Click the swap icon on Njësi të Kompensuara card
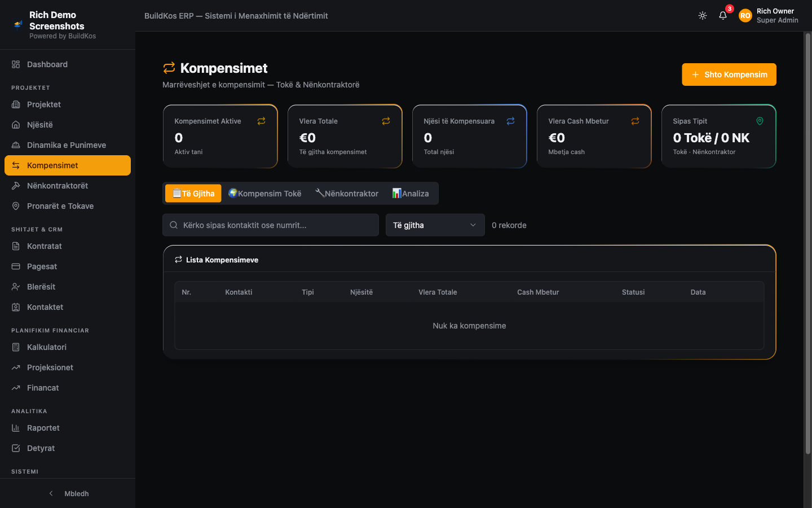This screenshot has width=812, height=508. [511, 121]
